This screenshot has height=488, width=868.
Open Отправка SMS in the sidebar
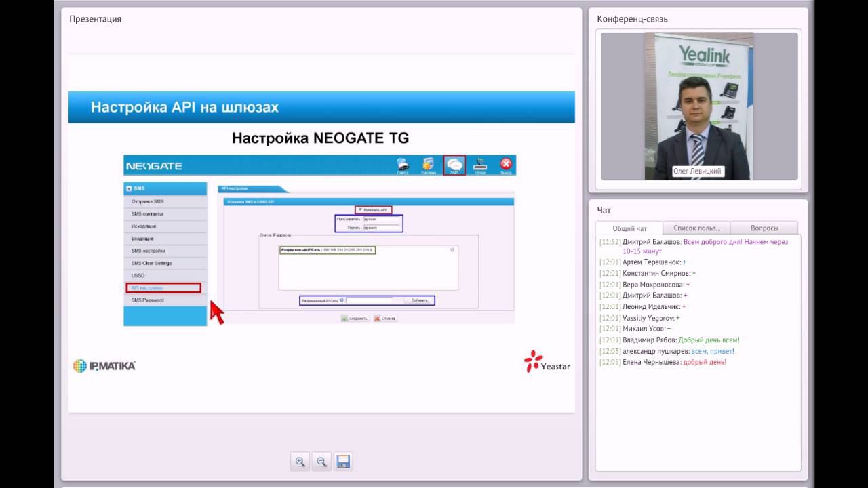coord(165,202)
